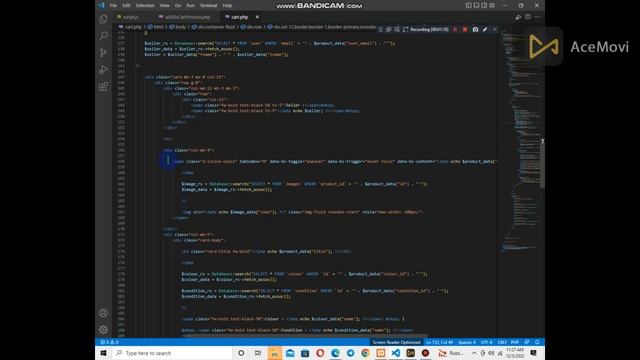Pause the Bandicam recording
Screen dimensions: 640x360
pyautogui.click(x=455, y=29)
